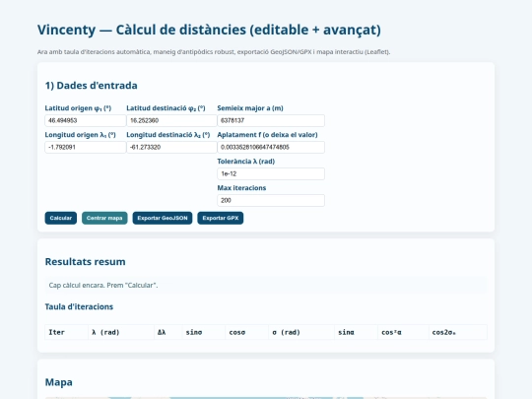Click the σ (rad) column header

(301, 332)
